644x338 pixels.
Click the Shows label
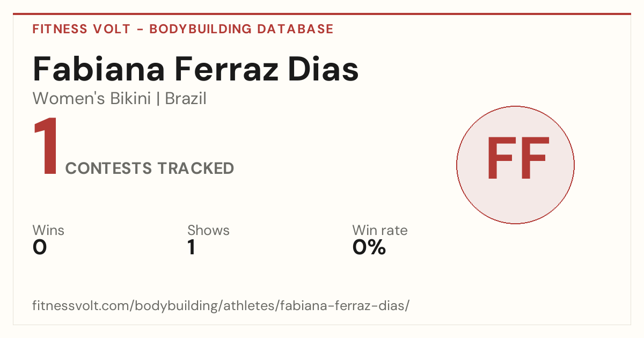click(x=208, y=230)
